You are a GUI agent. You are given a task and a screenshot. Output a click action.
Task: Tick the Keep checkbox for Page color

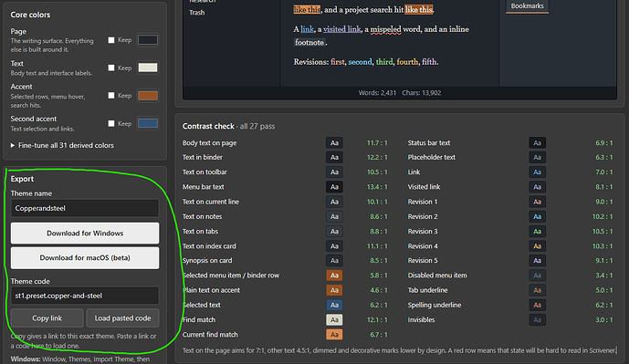pyautogui.click(x=111, y=40)
